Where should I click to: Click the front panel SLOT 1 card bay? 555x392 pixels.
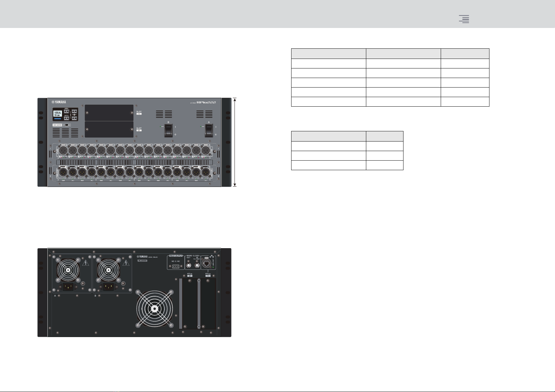(109, 113)
